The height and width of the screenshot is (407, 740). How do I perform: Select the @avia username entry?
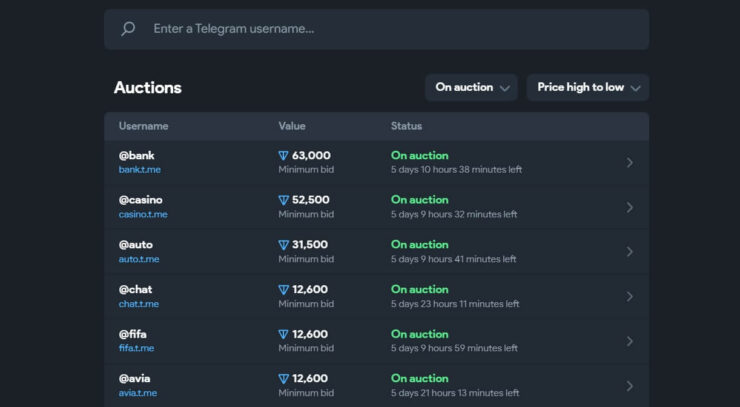(x=135, y=378)
